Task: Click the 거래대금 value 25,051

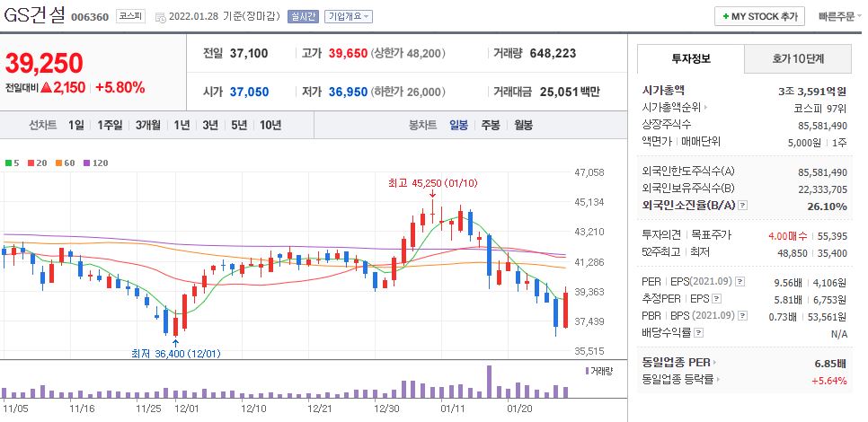Action: 559,92
